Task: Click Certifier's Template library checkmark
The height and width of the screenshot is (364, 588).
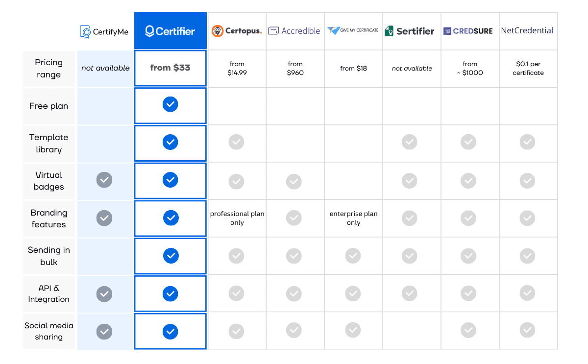Action: pyautogui.click(x=170, y=142)
